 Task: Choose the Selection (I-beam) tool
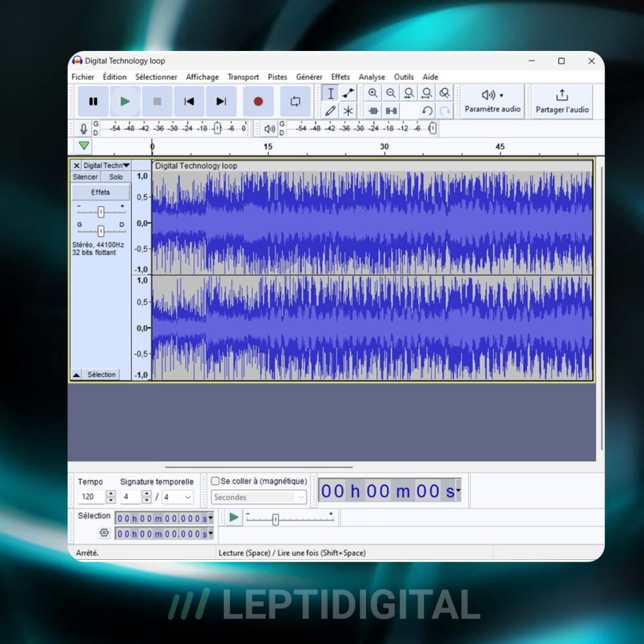(330, 93)
